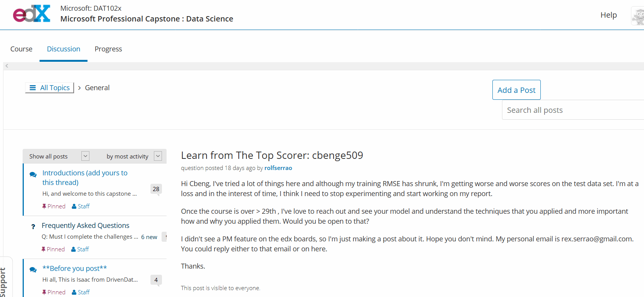Switch to the Course tab
The height and width of the screenshot is (297, 644).
pos(21,49)
